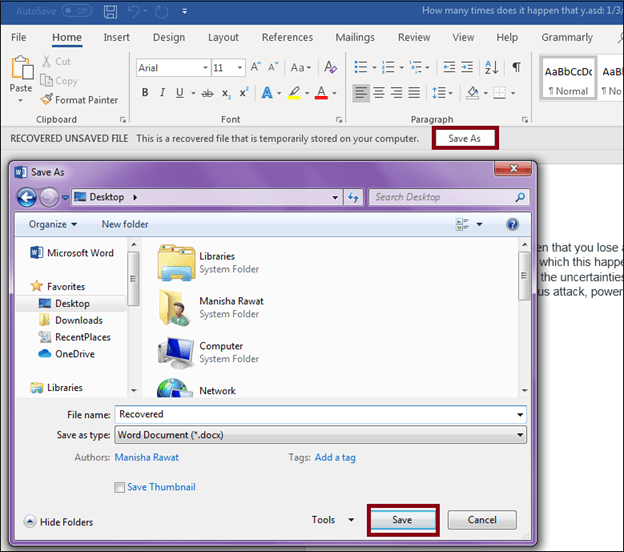The width and height of the screenshot is (624, 552).
Task: Open the File tab
Action: (x=19, y=37)
